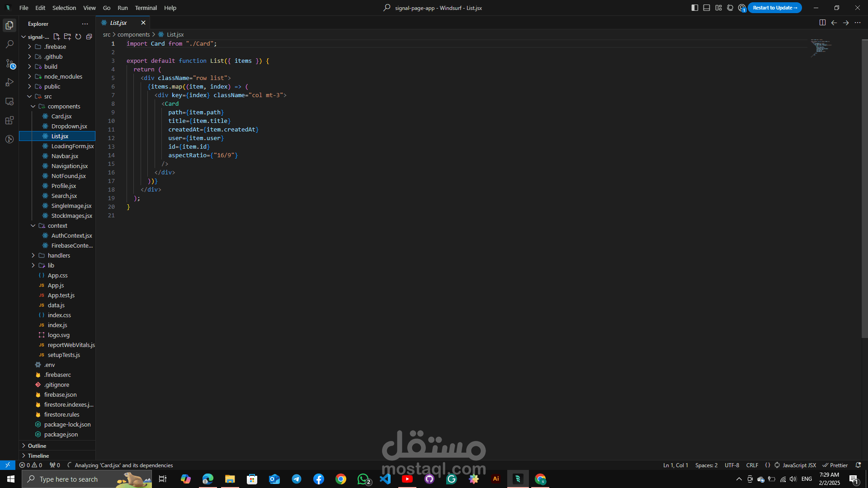Screen dimensions: 868x488
Task: Expand the Outline section
Action: [37, 446]
